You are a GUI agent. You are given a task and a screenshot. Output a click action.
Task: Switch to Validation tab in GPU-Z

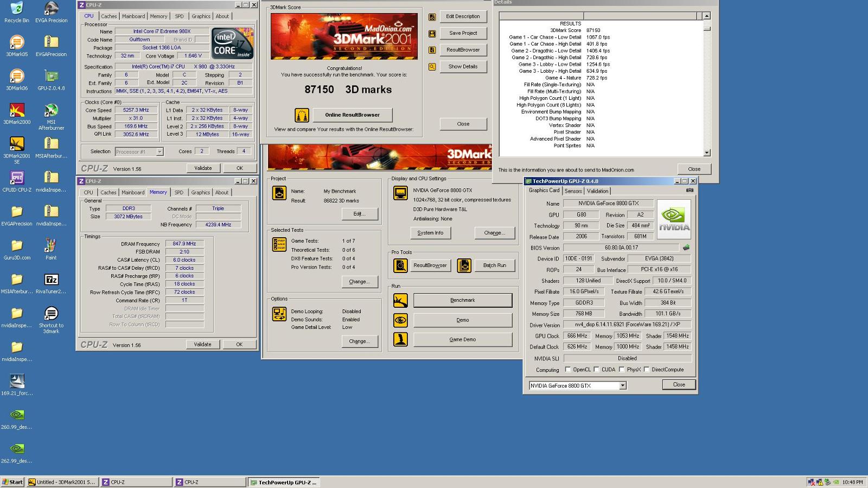(x=598, y=191)
